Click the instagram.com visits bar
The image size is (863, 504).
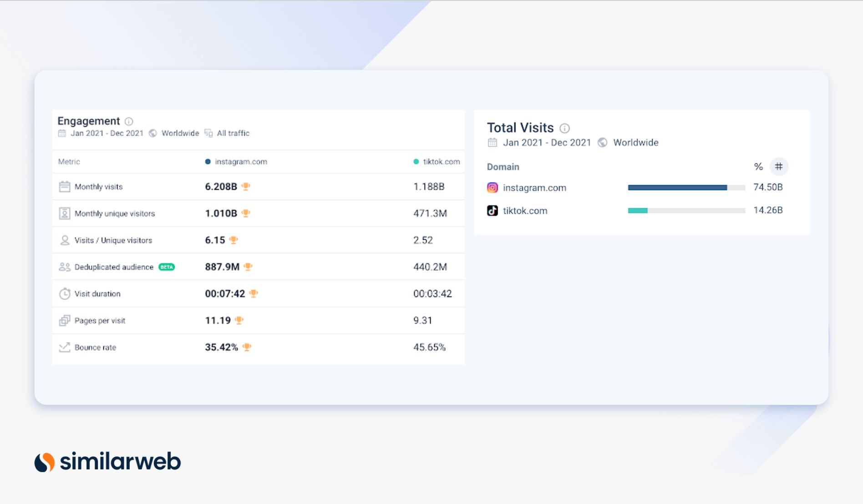(686, 187)
